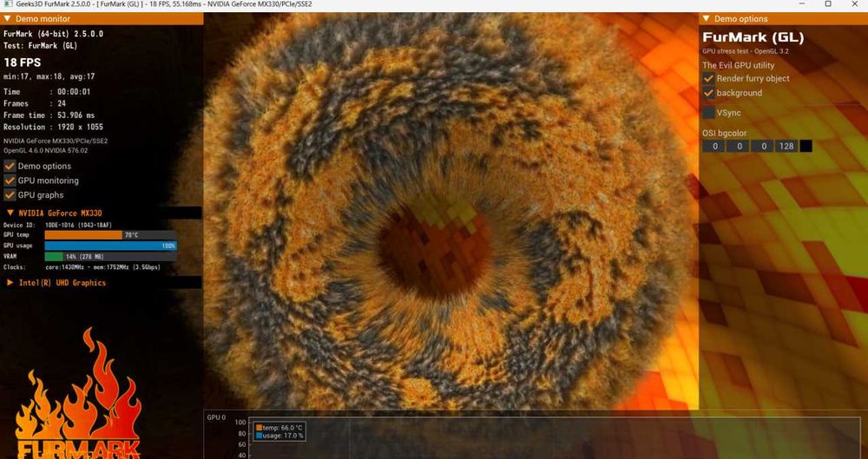The height and width of the screenshot is (459, 868).
Task: Click the 'Frames : 24' line
Action: click(35, 103)
